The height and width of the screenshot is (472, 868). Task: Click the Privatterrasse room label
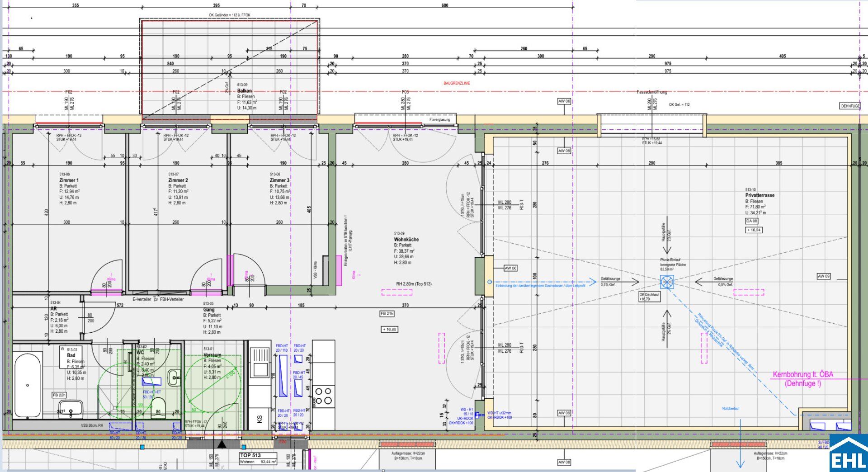pyautogui.click(x=759, y=195)
